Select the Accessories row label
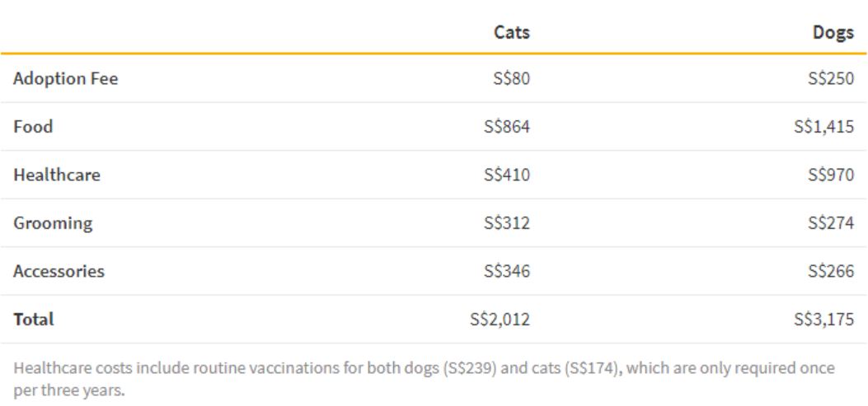This screenshot has width=868, height=406. (x=59, y=271)
